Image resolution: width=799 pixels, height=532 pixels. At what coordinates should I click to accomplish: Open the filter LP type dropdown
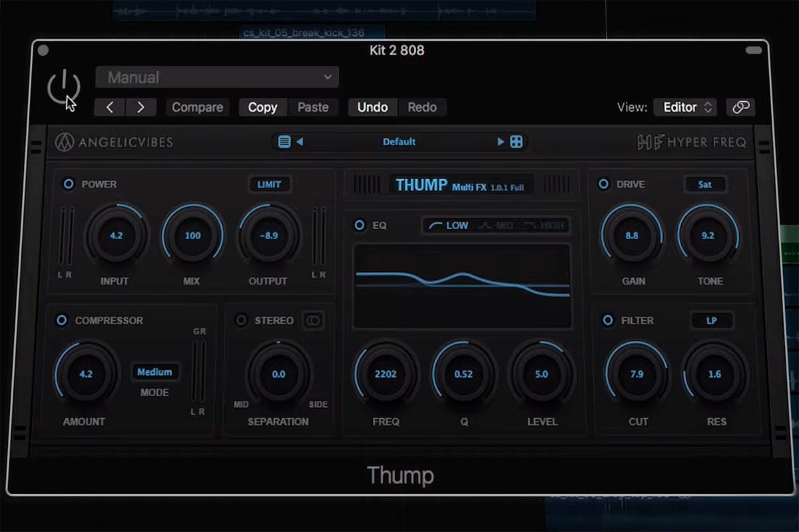pyautogui.click(x=712, y=321)
